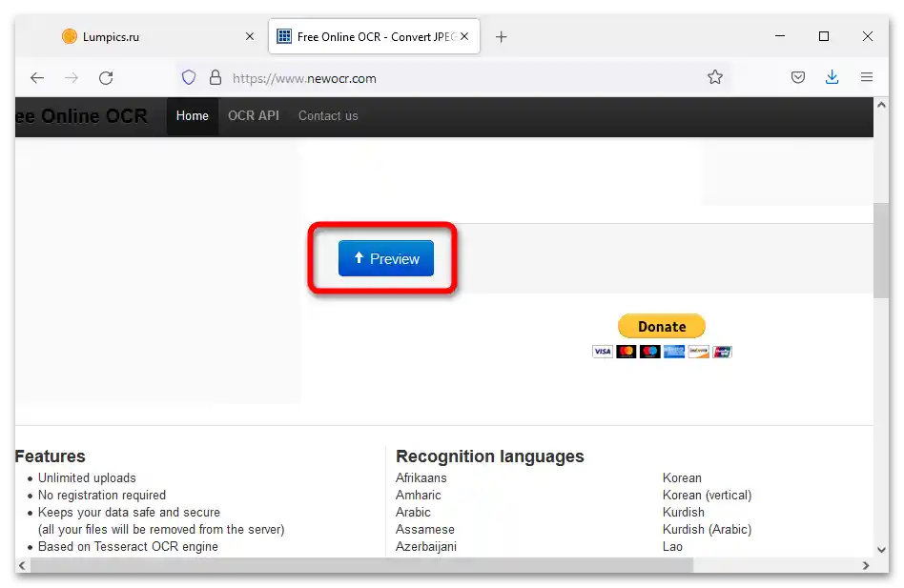Open the tracking protection shield icon
This screenshot has width=904, height=588.
(x=189, y=78)
